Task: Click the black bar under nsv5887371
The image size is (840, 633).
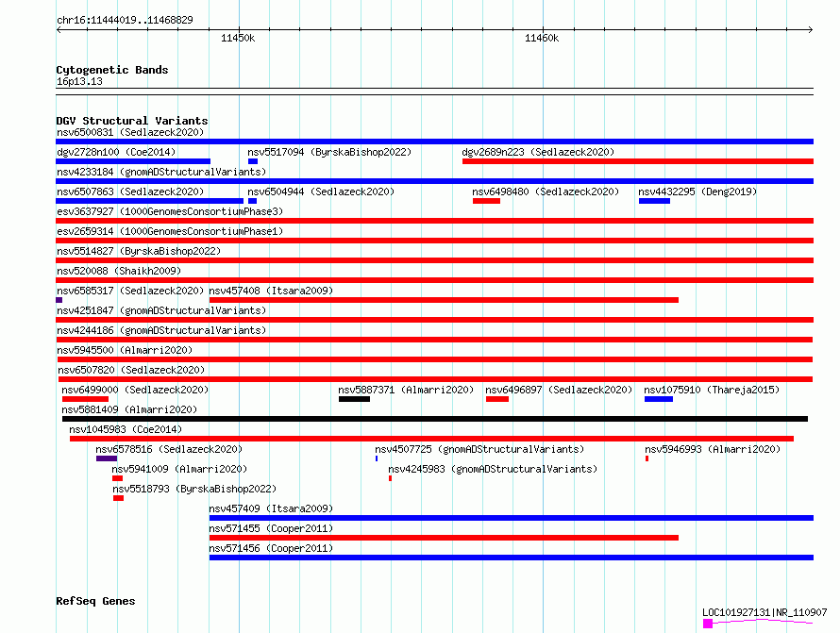Action: (354, 399)
